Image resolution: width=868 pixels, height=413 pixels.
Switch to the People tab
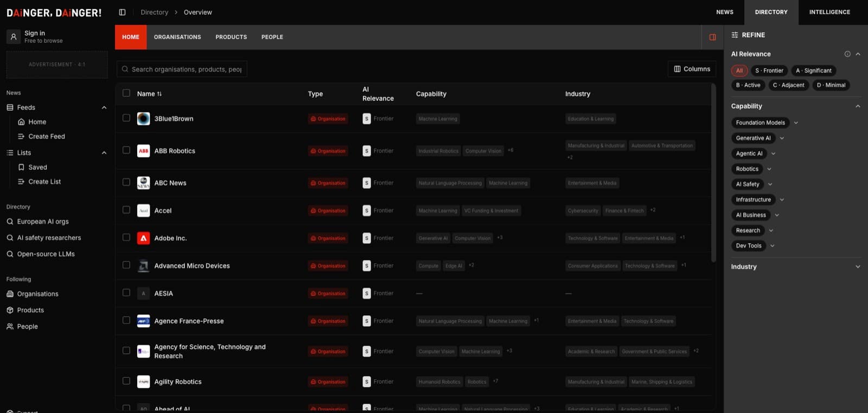point(272,37)
